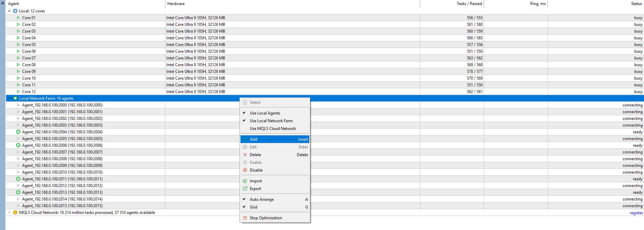Click the green plus Add icon

click(245, 139)
